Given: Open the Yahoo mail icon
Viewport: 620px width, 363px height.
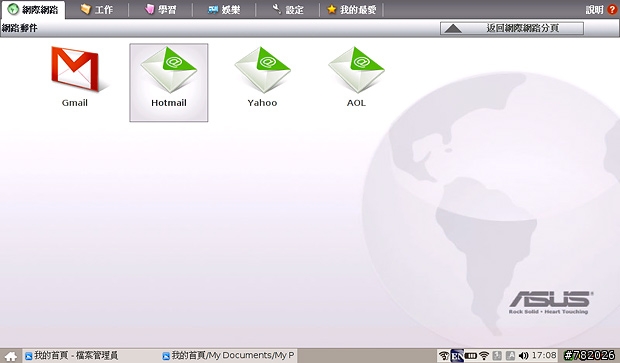Looking at the screenshot, I should tap(262, 77).
